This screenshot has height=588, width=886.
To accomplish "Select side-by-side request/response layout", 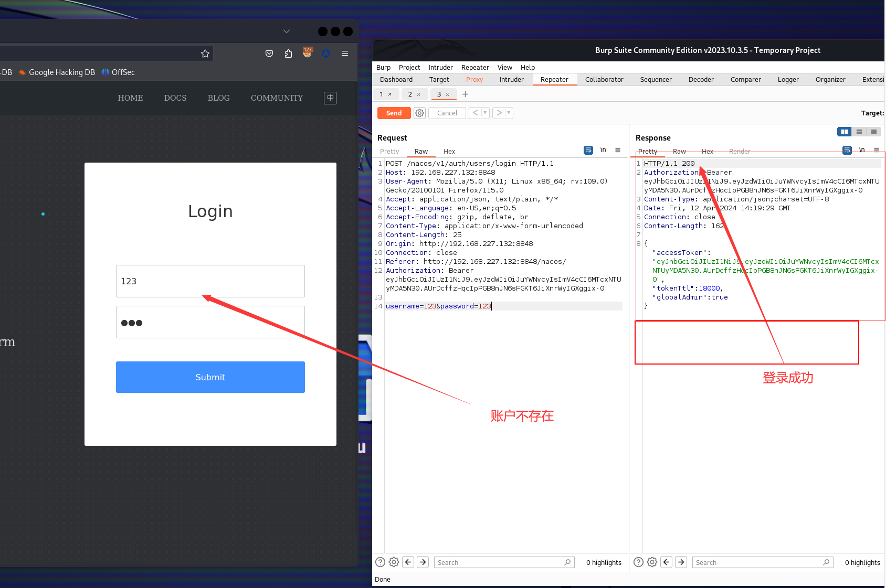I will 845,132.
